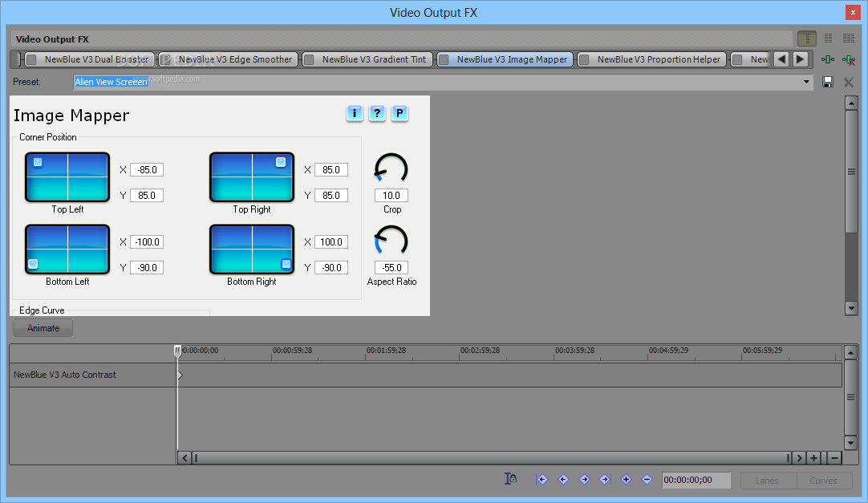Open the plug-in chain editor icon

(x=828, y=59)
